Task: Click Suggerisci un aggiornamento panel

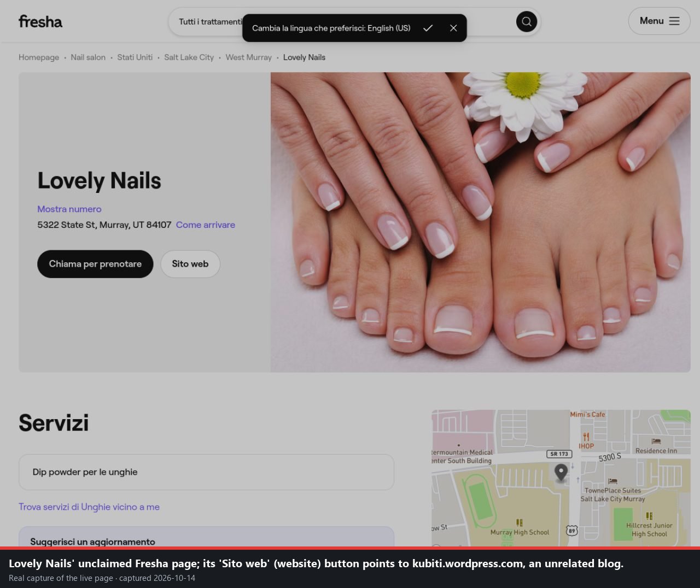Action: pos(206,537)
